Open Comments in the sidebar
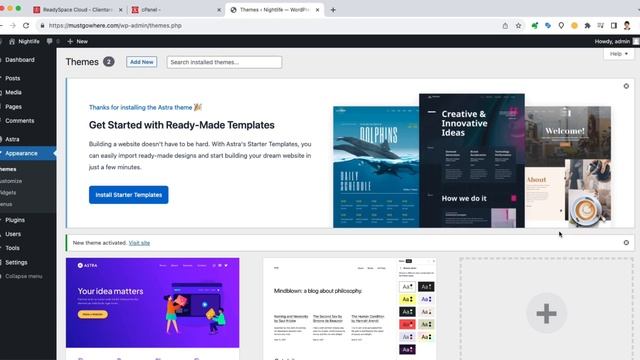640x360 pixels. 20,121
